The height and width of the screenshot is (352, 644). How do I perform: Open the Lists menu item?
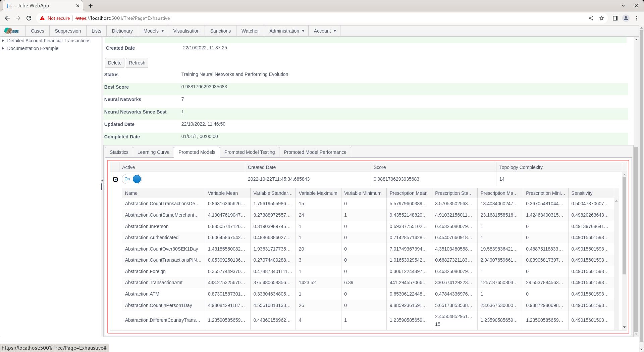pyautogui.click(x=96, y=31)
